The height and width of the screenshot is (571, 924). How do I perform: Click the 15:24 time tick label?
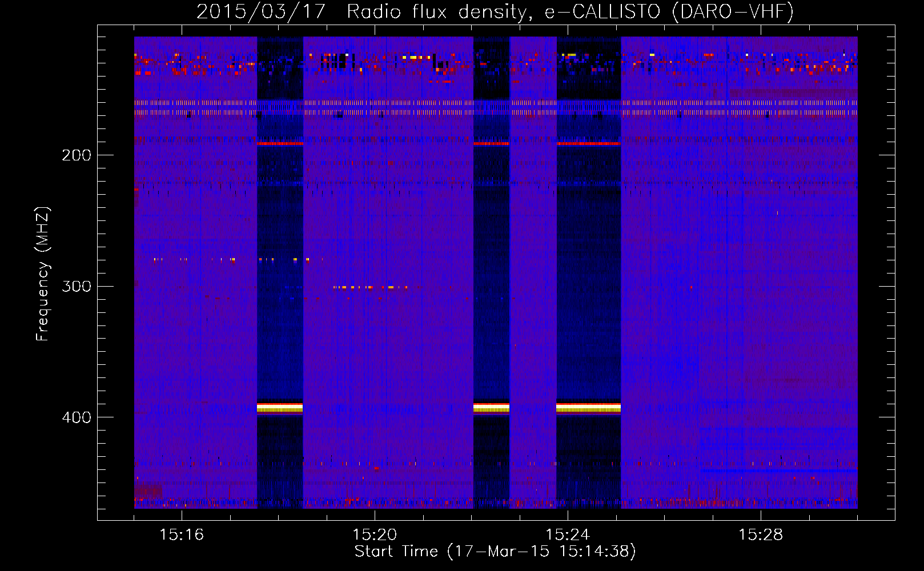click(x=568, y=534)
